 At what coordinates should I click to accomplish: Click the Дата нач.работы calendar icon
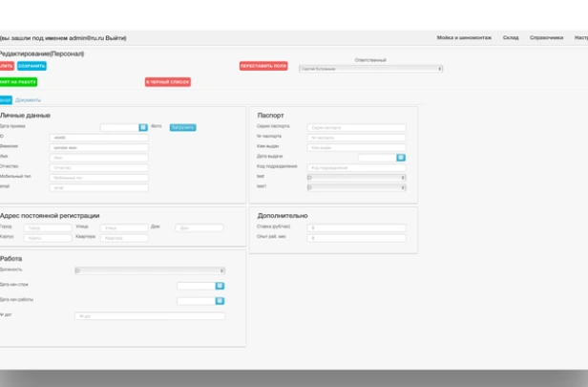pyautogui.click(x=220, y=301)
